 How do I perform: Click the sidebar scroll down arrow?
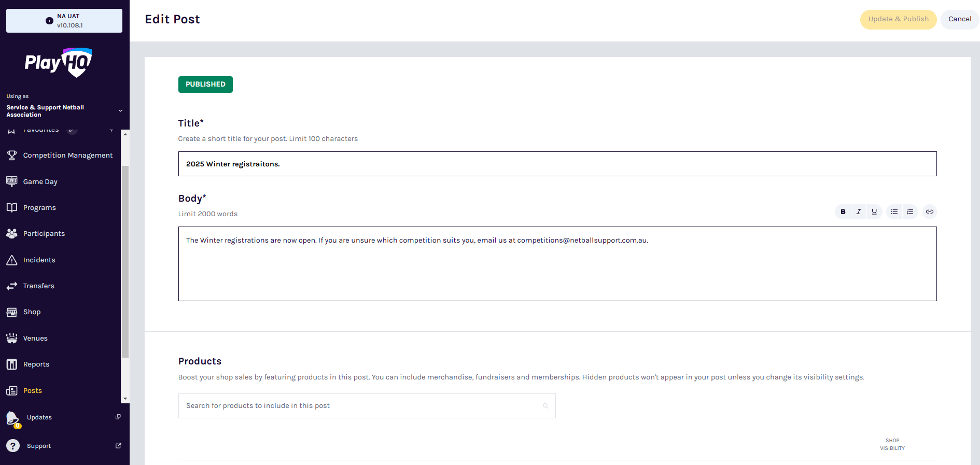(x=125, y=399)
